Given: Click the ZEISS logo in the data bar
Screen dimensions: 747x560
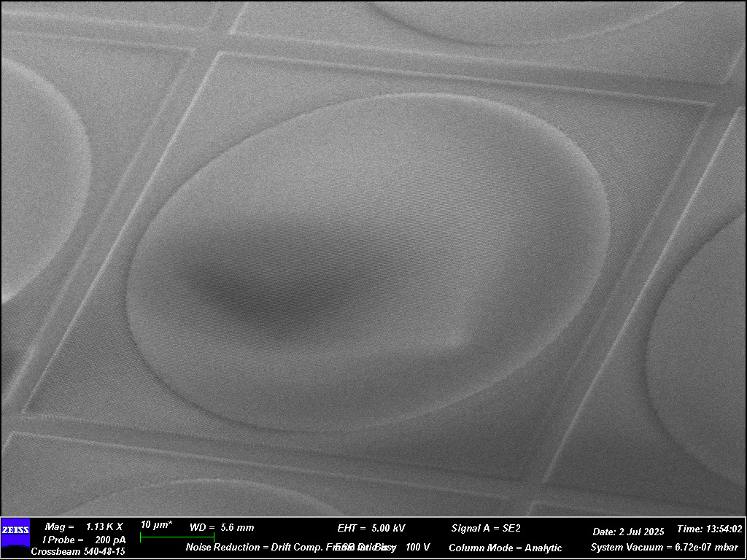Looking at the screenshot, I should pyautogui.click(x=15, y=531).
